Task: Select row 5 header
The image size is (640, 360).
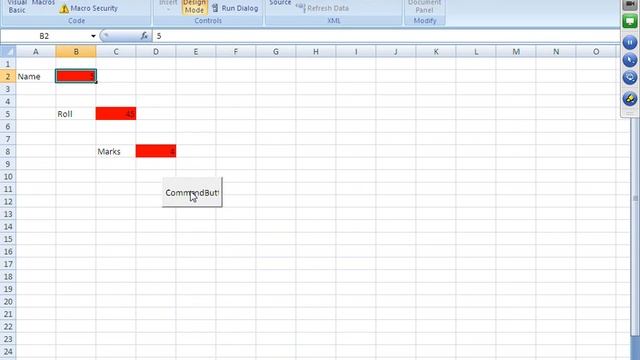Action: (8, 114)
